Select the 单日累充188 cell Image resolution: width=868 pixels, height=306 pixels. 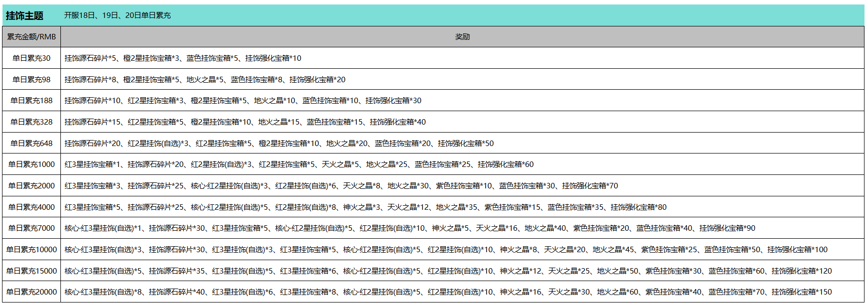[31, 101]
